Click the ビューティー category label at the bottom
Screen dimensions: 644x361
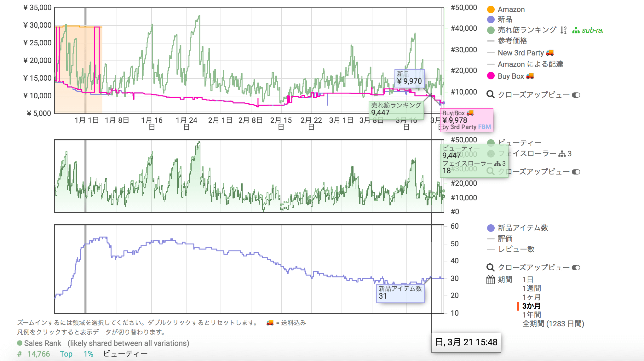[125, 354]
